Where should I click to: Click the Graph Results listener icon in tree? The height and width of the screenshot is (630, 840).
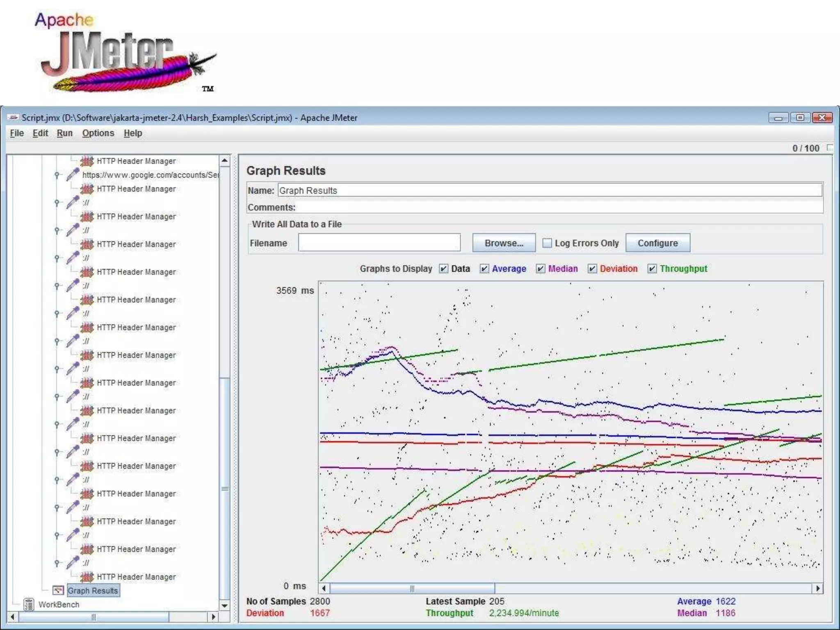pos(58,591)
